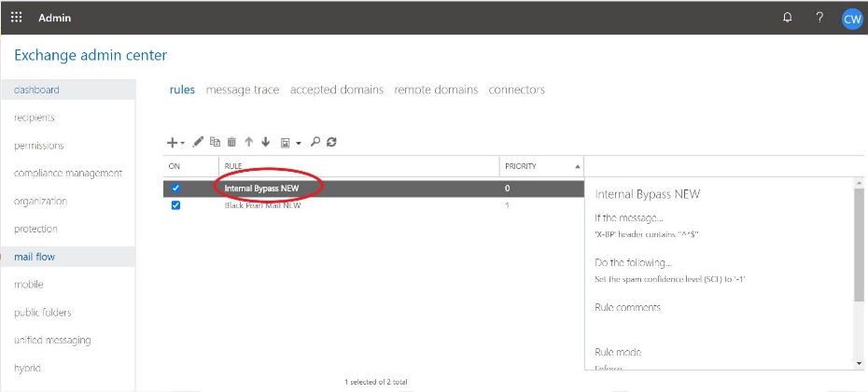Image resolution: width=868 pixels, height=392 pixels.
Task: Sort by the ON column header
Action: [x=191, y=166]
